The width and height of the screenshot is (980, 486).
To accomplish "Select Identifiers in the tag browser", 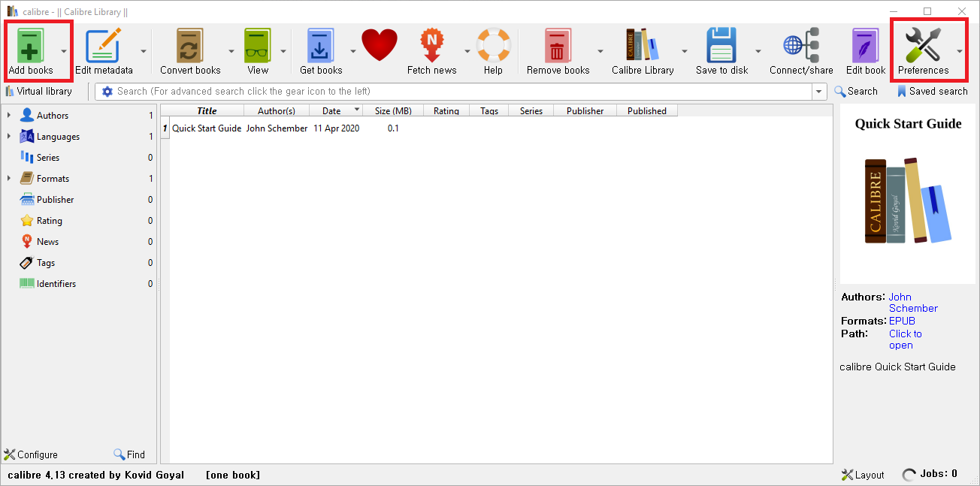I will click(x=56, y=284).
